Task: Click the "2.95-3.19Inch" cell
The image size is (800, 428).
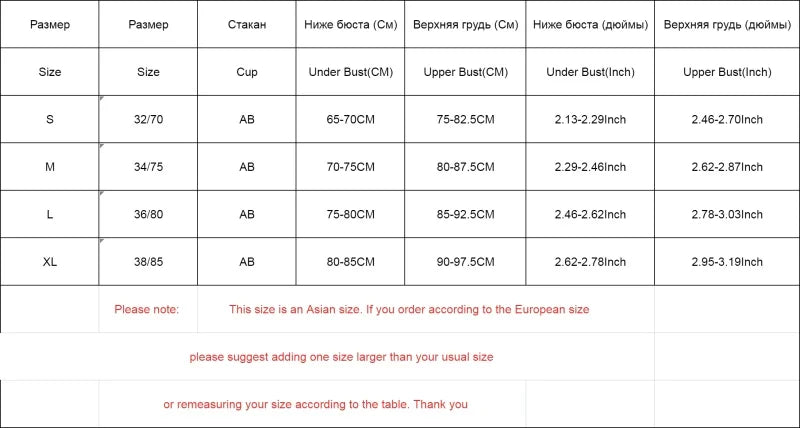Action: tap(727, 262)
